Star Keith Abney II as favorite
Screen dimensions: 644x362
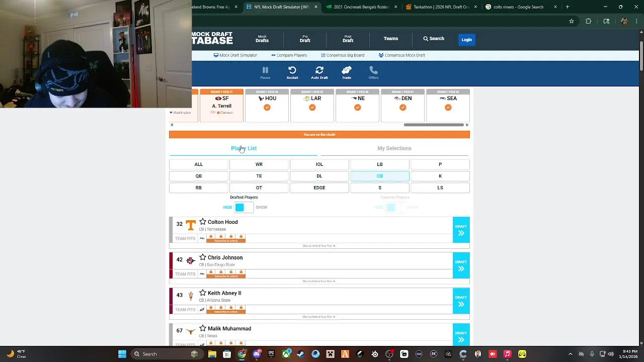(x=202, y=293)
